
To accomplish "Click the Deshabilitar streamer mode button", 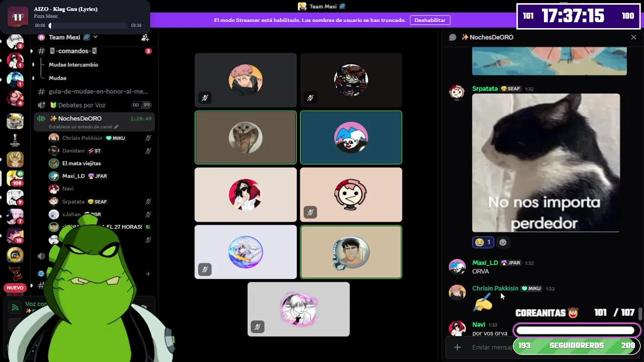I will (x=430, y=20).
